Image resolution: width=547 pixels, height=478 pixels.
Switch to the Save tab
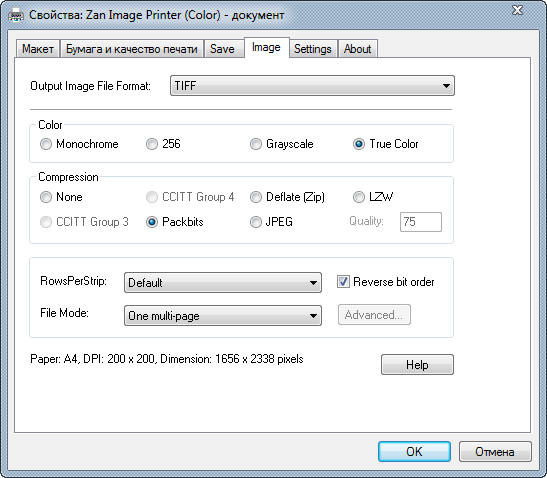click(x=222, y=49)
